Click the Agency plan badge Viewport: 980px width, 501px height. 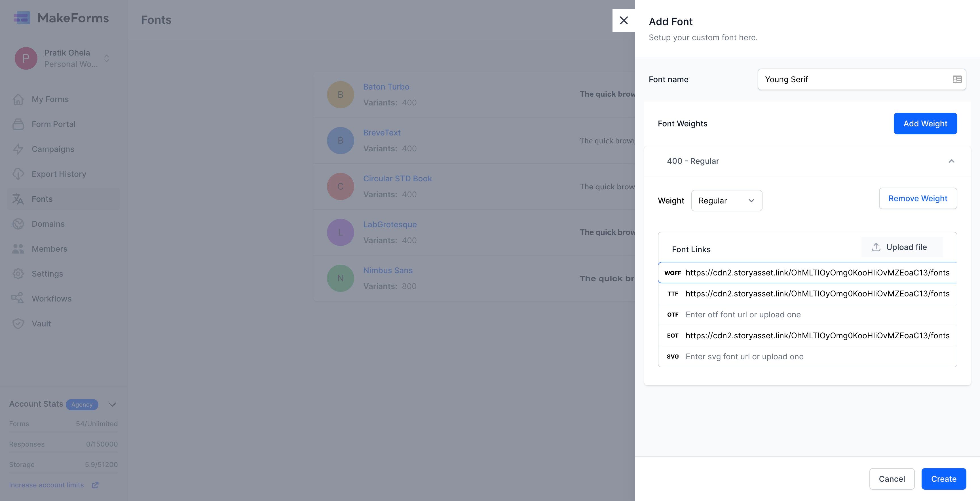[x=82, y=404]
